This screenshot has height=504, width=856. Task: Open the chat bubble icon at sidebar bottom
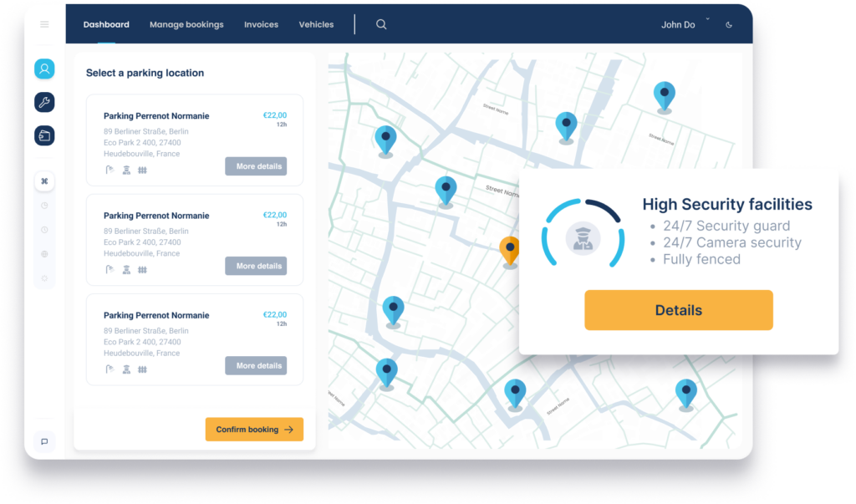[x=44, y=441]
